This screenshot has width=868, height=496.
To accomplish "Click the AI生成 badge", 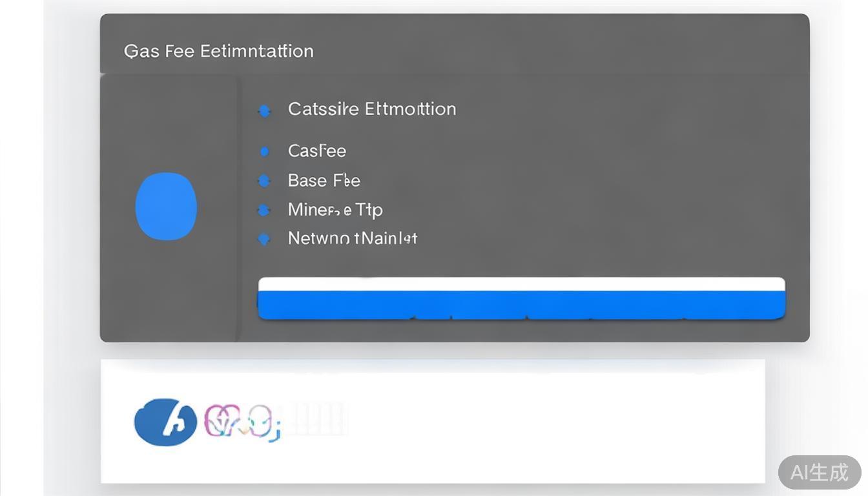I will tap(819, 472).
